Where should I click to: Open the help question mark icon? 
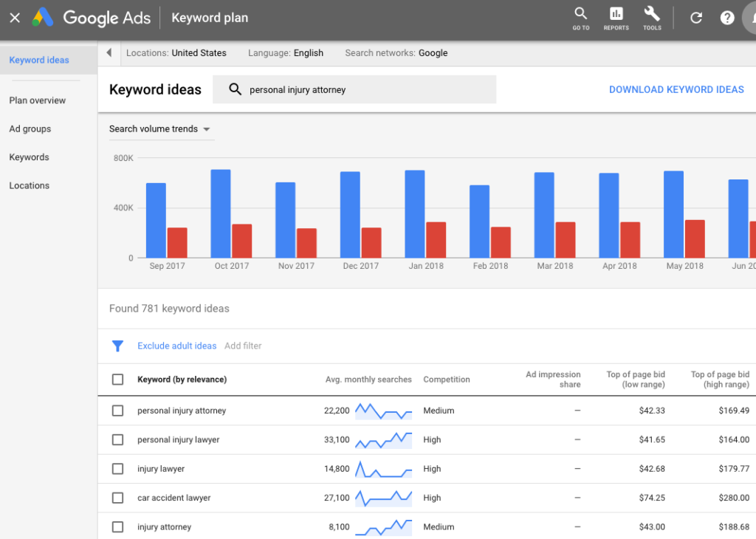[x=727, y=18]
